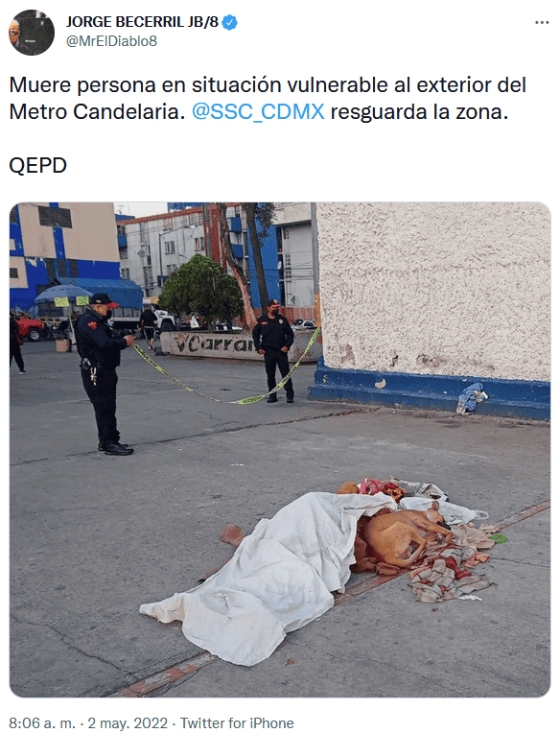Open Jorge Becerril's profile avatar

click(32, 33)
